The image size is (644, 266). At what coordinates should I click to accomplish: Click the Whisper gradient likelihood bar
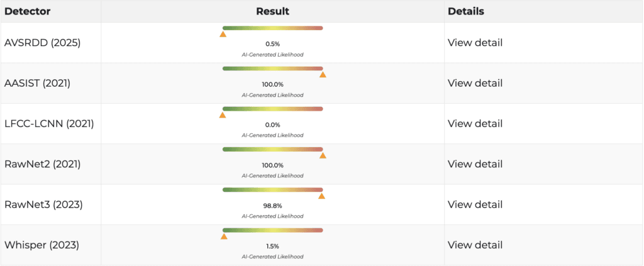(273, 230)
